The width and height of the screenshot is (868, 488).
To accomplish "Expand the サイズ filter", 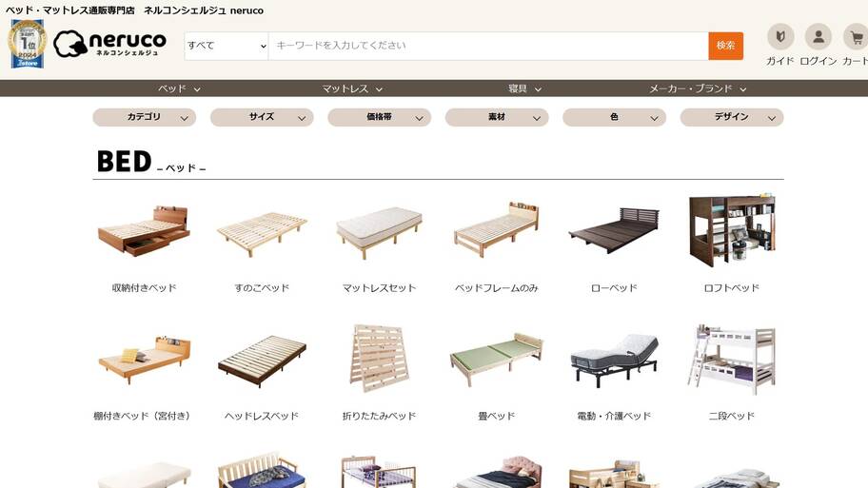I will 262,117.
